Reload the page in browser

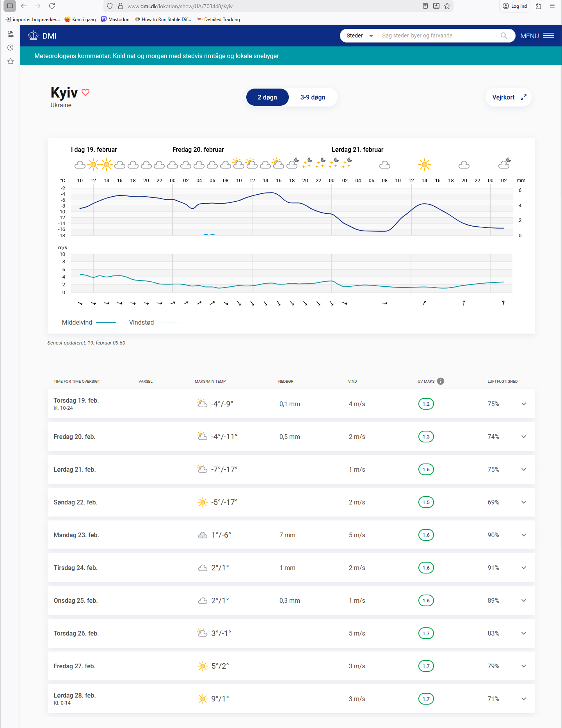click(52, 6)
